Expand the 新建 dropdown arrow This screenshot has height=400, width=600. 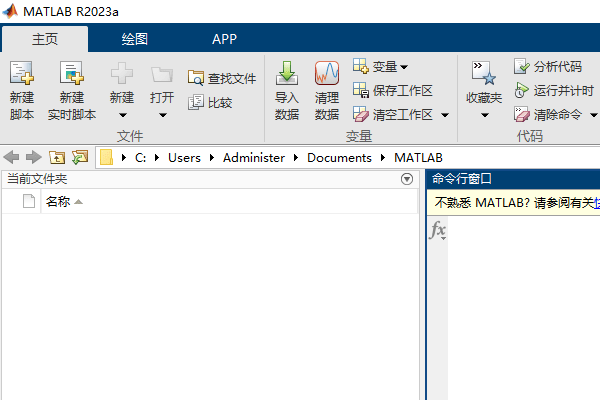(122, 115)
